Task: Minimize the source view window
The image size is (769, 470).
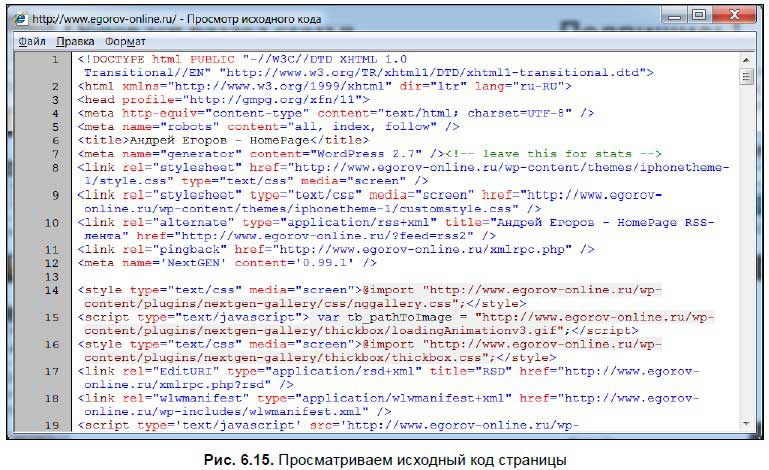Action: [675, 16]
